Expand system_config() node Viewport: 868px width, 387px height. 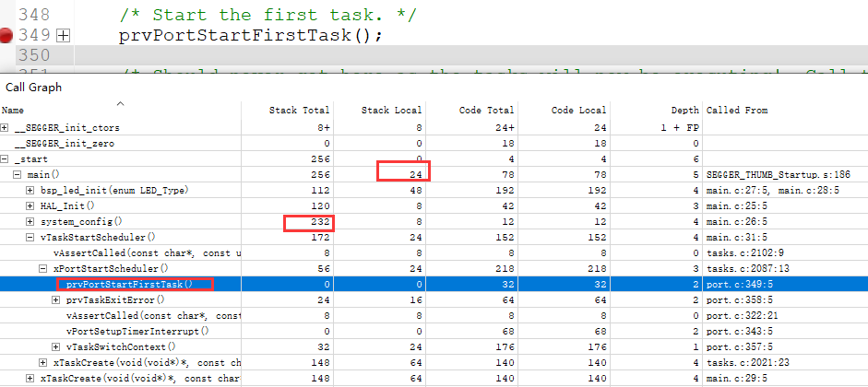tap(30, 222)
